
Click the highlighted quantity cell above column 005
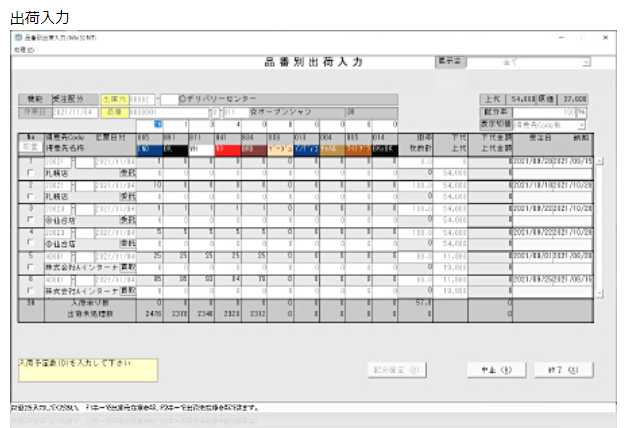158,124
